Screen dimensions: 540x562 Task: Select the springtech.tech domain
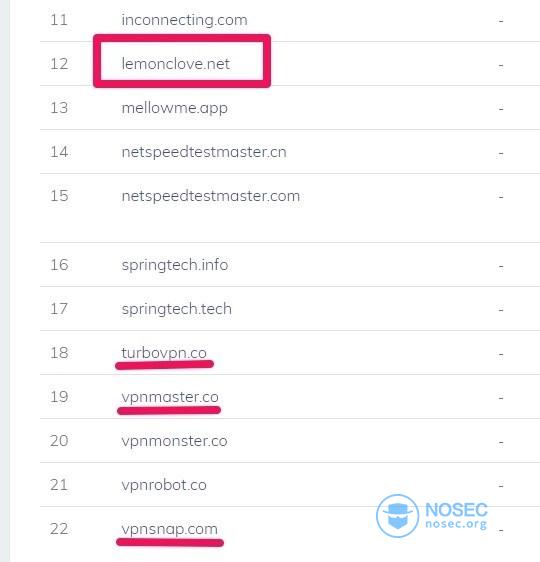coord(177,309)
